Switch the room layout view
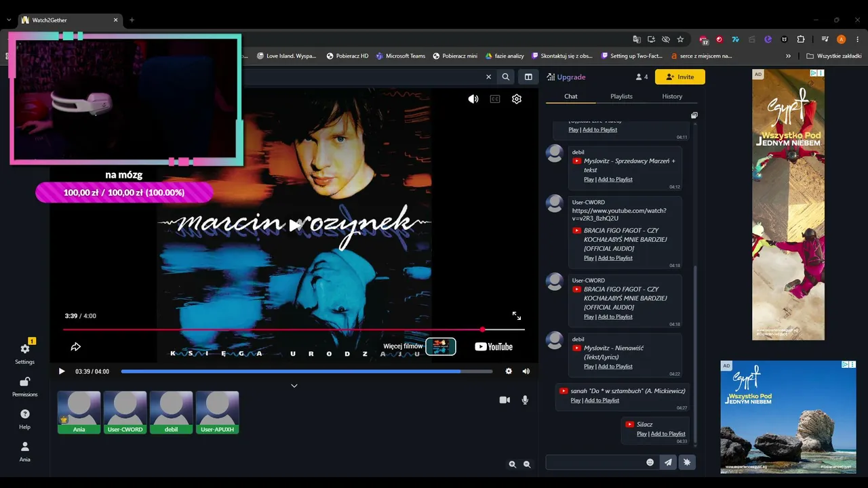The width and height of the screenshot is (868, 488). coord(528,77)
